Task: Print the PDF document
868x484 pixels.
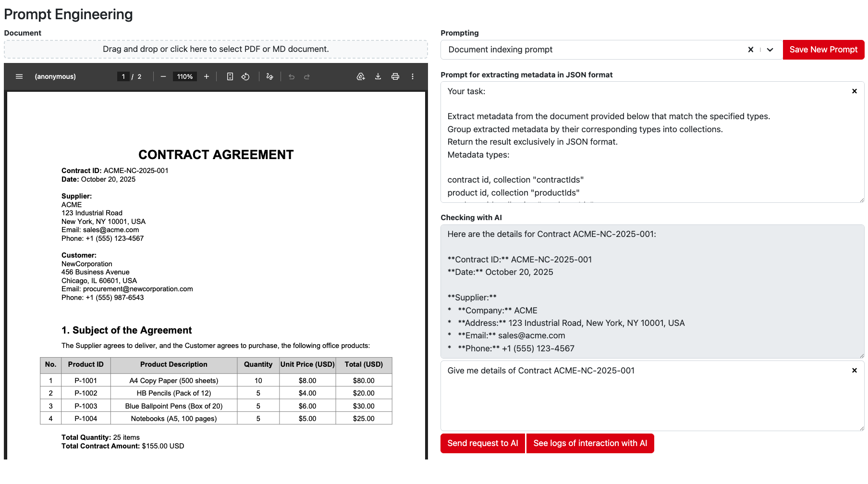Action: (x=395, y=76)
